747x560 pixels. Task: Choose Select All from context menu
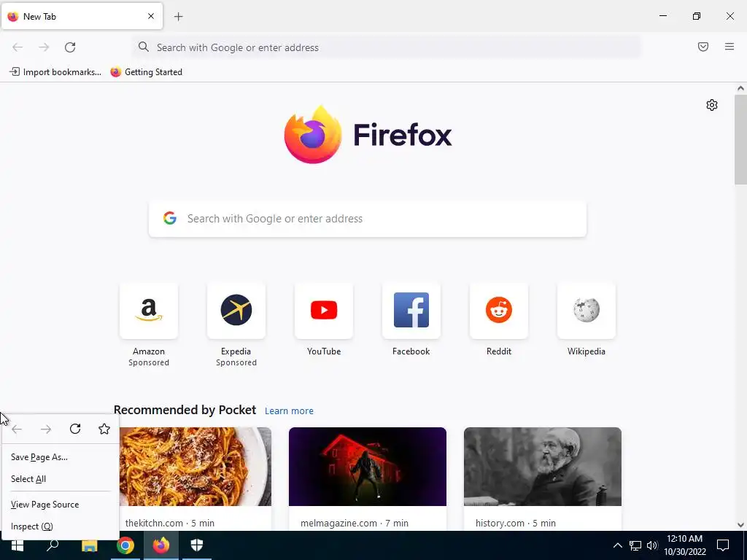(x=60, y=479)
